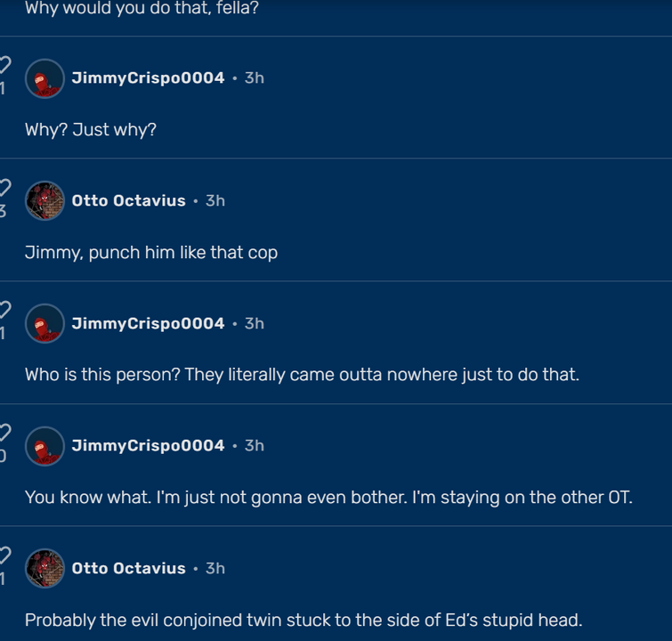Like the "Why? Just why?" comment
Image resolution: width=672 pixels, height=641 pixels.
click(4, 65)
